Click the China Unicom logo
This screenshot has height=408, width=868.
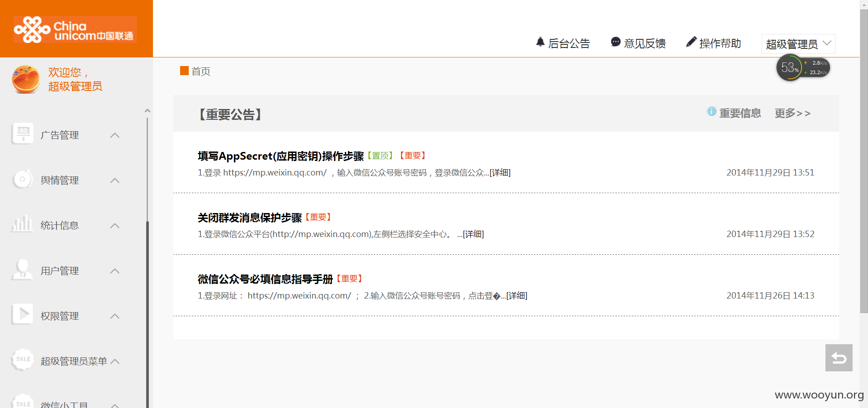(x=75, y=29)
